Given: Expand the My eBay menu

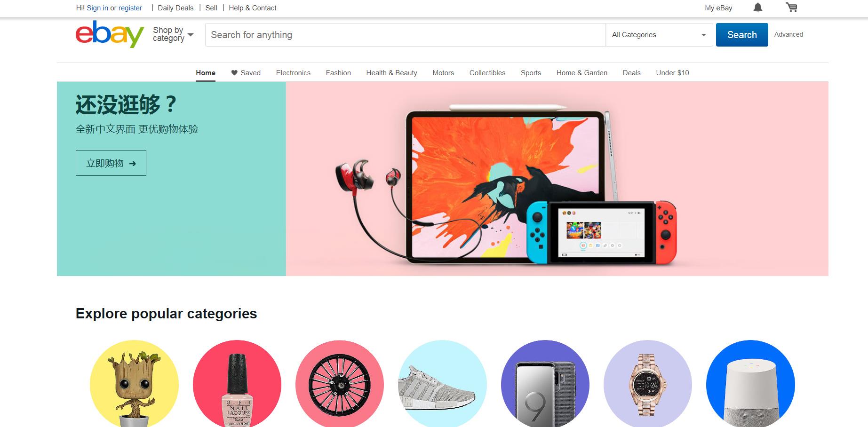Looking at the screenshot, I should pyautogui.click(x=718, y=8).
